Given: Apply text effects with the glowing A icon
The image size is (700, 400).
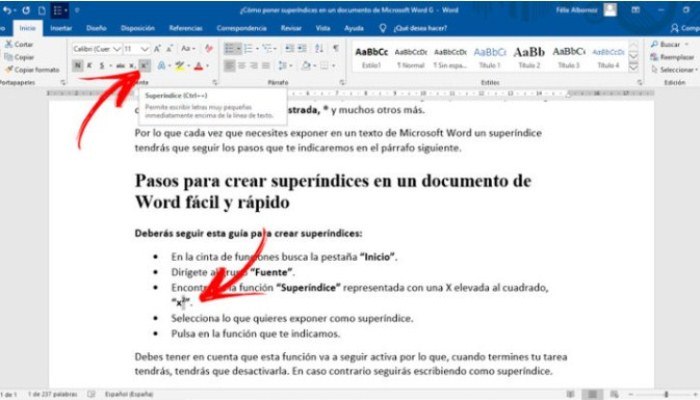Looking at the screenshot, I should (161, 66).
